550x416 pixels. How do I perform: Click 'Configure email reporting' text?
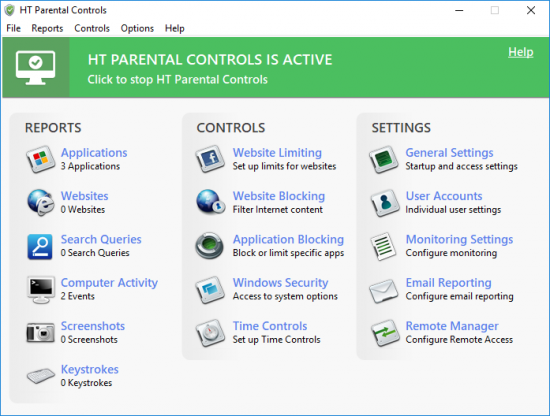coord(459,296)
